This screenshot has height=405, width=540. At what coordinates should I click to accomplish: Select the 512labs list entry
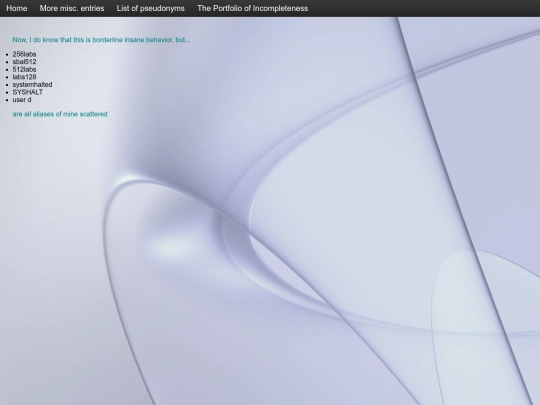coord(24,69)
